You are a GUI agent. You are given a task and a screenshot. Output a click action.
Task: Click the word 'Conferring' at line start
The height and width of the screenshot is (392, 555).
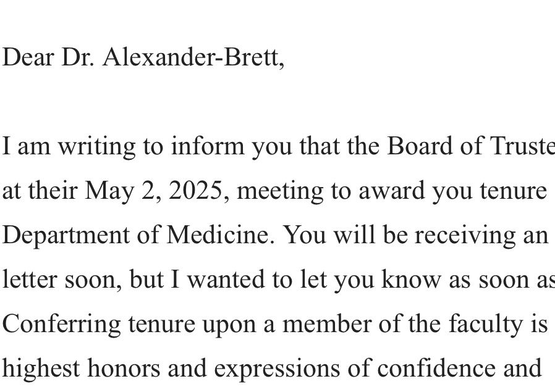(61, 325)
